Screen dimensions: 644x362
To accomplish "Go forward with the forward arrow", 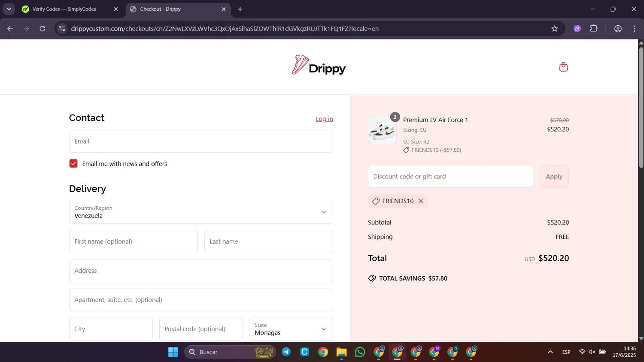I will pos(26,29).
